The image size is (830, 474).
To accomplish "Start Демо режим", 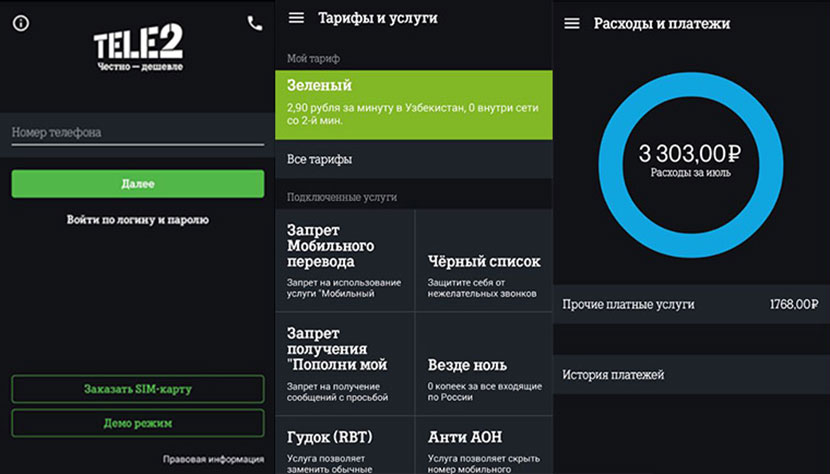I will click(137, 423).
